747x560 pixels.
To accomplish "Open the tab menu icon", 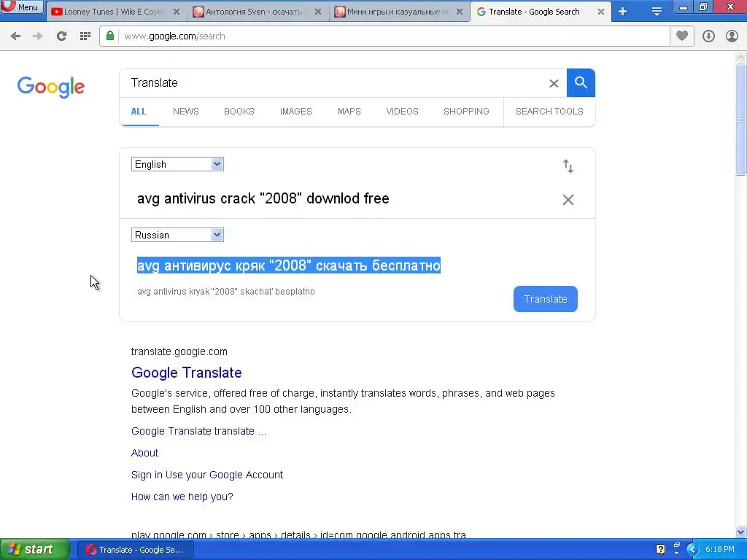I will (x=657, y=12).
